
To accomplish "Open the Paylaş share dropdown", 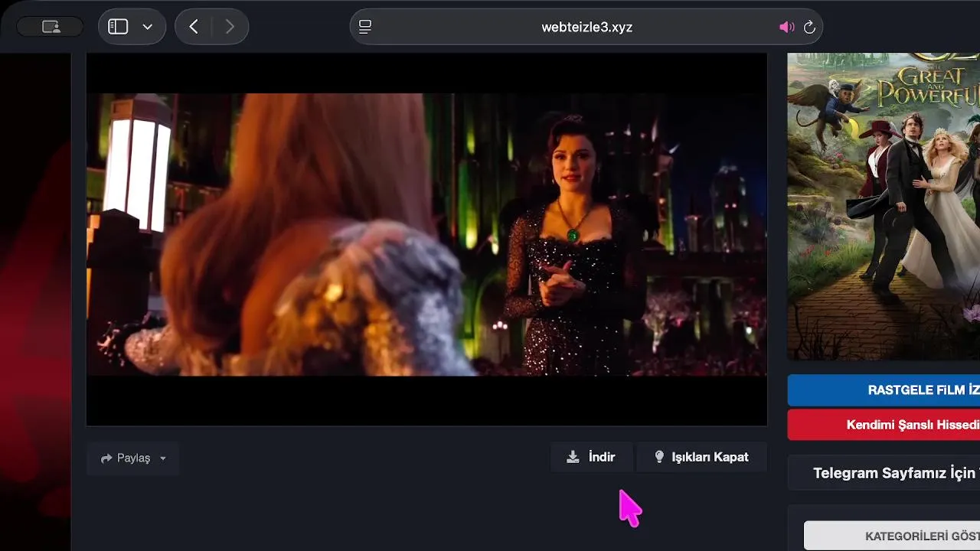I will point(133,458).
